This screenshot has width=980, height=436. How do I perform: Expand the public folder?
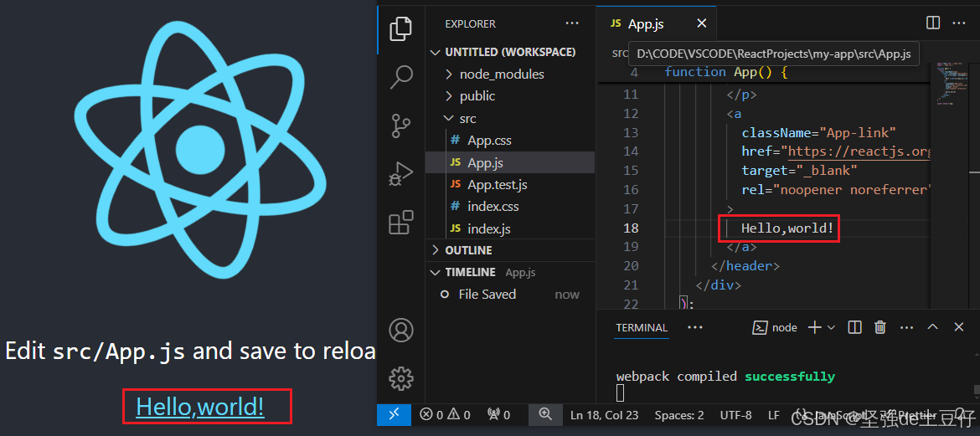tap(510, 96)
